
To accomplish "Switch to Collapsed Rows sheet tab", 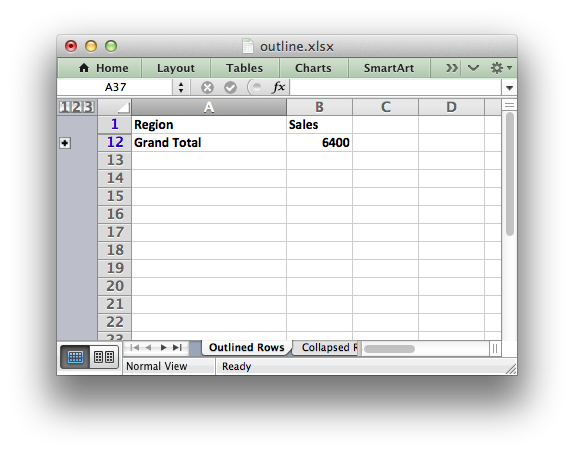I will pos(327,347).
